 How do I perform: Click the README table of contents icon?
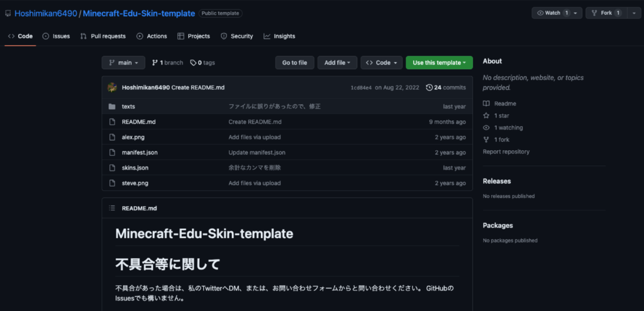coord(112,208)
